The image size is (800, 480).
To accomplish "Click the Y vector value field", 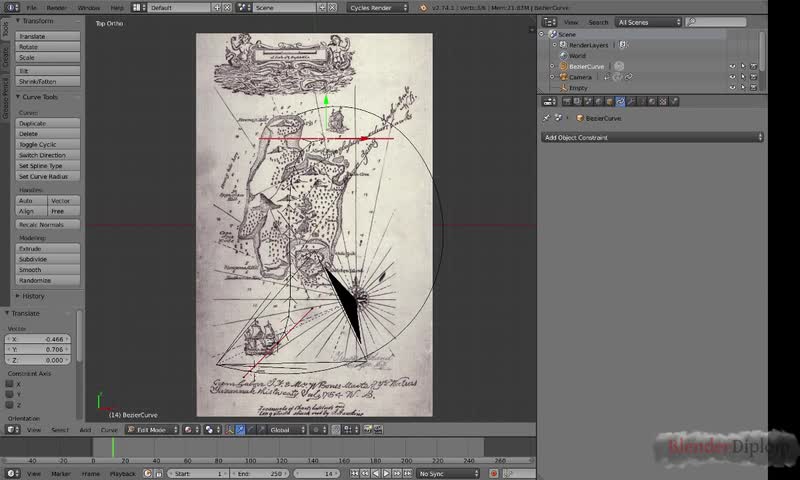I will pos(38,349).
